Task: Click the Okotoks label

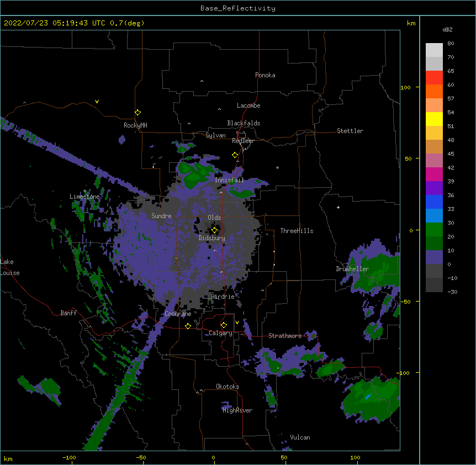Action: click(x=228, y=387)
